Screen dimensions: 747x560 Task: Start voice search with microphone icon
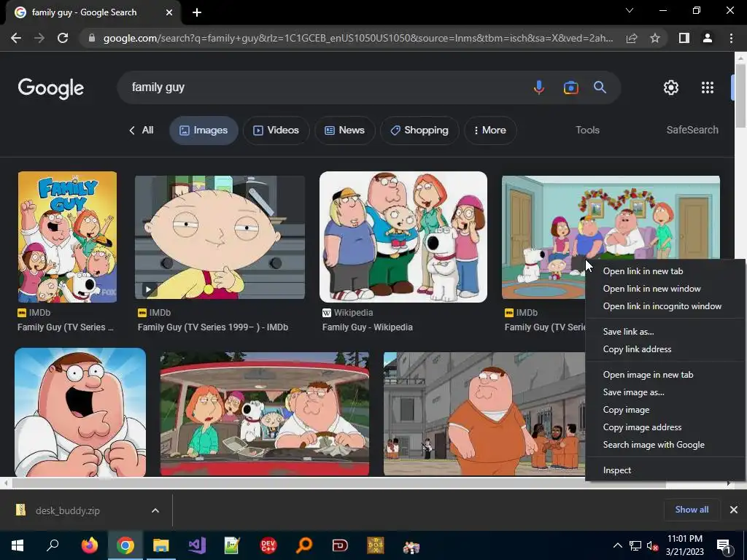[539, 87]
